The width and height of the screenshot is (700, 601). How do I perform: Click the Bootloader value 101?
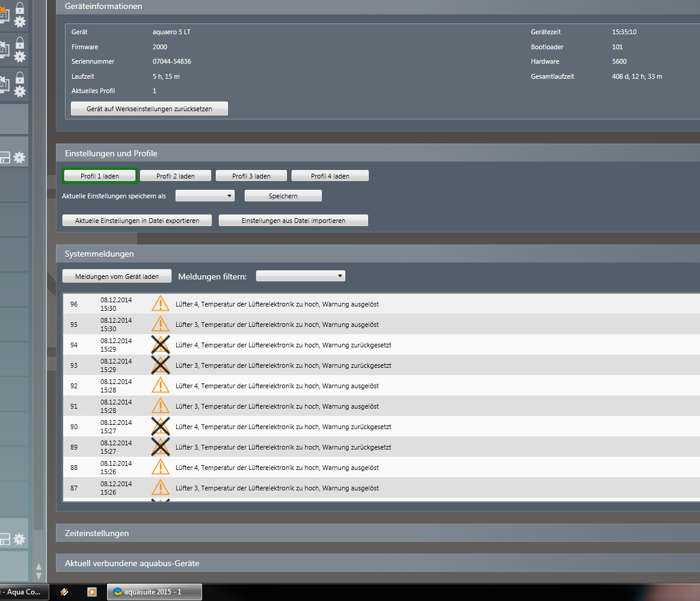[x=618, y=47]
